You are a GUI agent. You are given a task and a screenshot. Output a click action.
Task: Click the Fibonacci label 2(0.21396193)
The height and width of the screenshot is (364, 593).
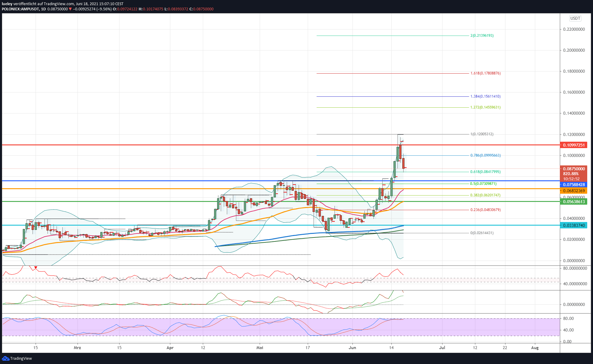coord(482,36)
